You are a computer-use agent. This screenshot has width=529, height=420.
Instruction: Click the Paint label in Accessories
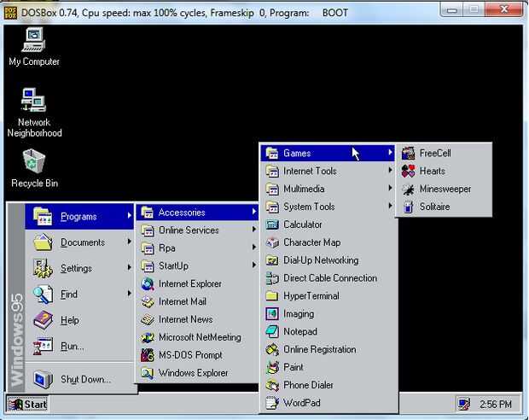pos(294,367)
